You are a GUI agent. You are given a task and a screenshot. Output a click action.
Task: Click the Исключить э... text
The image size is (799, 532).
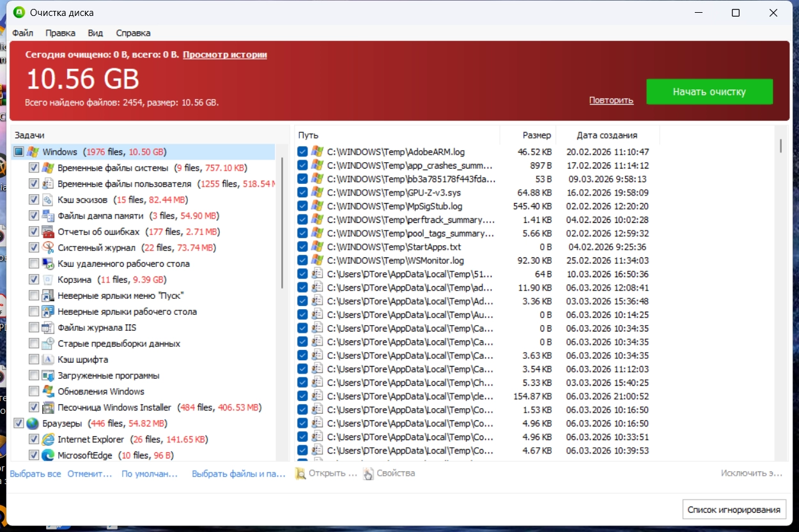click(x=752, y=473)
